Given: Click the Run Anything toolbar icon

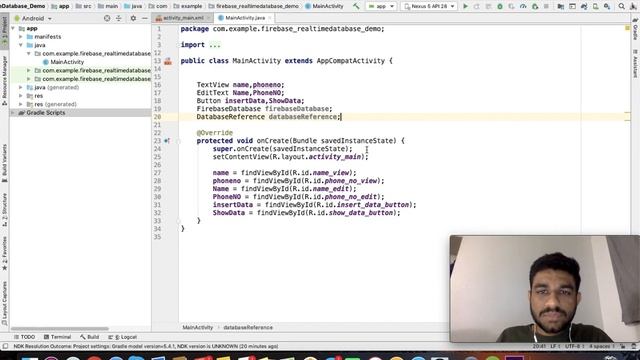Looking at the screenshot, I should click(572, 6).
